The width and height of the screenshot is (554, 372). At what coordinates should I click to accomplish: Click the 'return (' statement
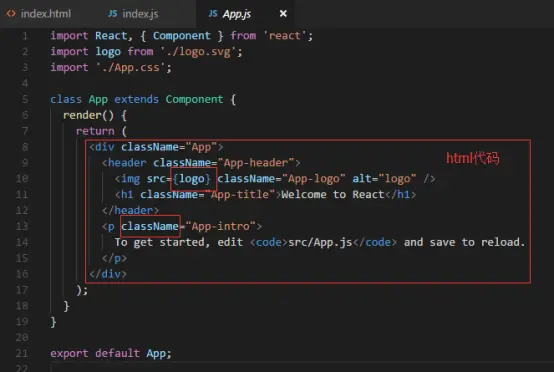point(101,131)
